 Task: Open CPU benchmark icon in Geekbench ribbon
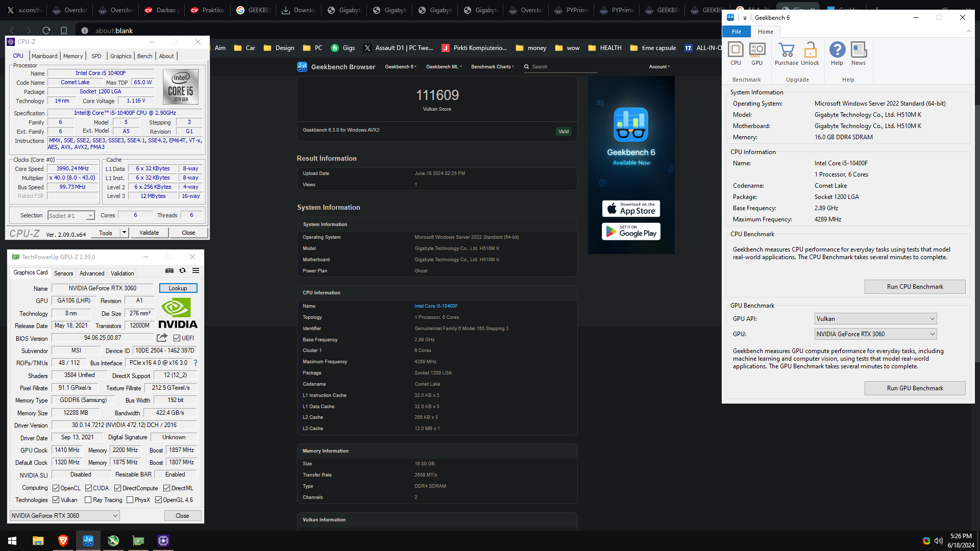tap(736, 54)
